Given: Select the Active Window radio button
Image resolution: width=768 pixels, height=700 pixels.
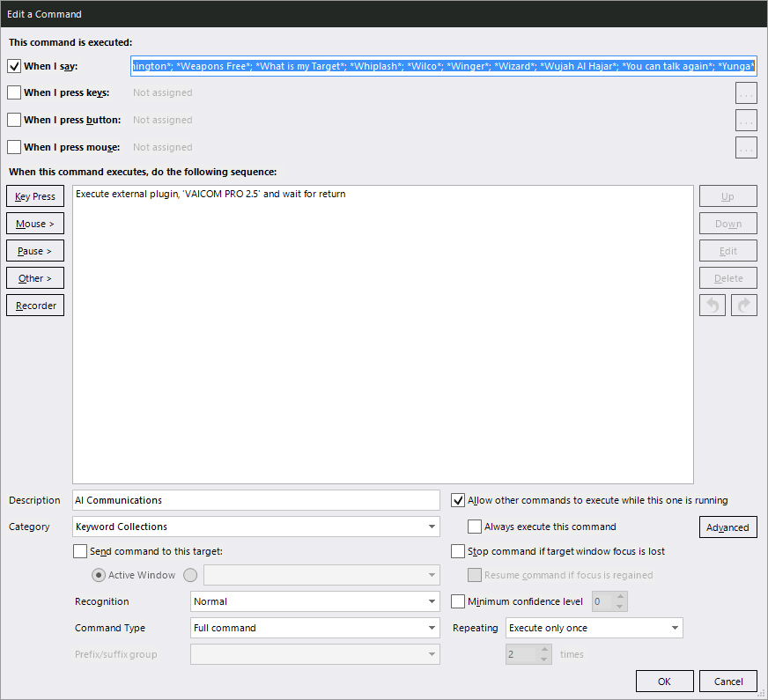Looking at the screenshot, I should (99, 575).
